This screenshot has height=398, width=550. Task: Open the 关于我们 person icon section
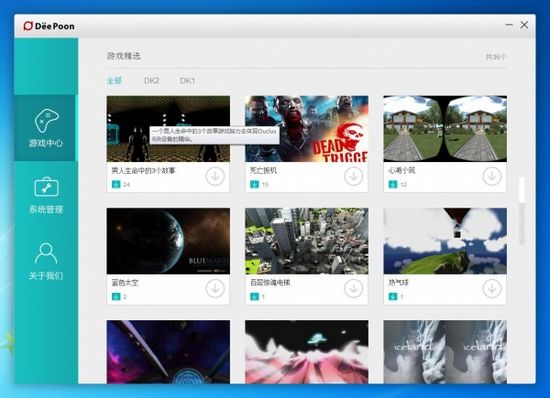tap(46, 261)
